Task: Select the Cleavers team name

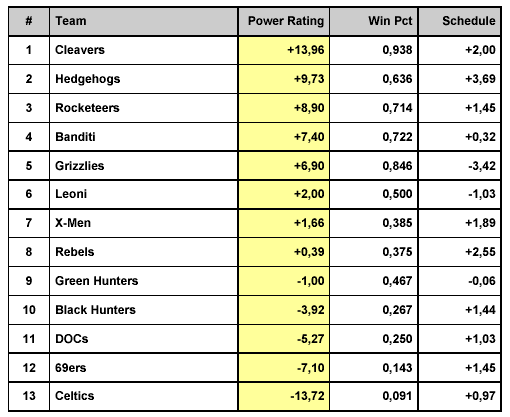Action: 80,50
